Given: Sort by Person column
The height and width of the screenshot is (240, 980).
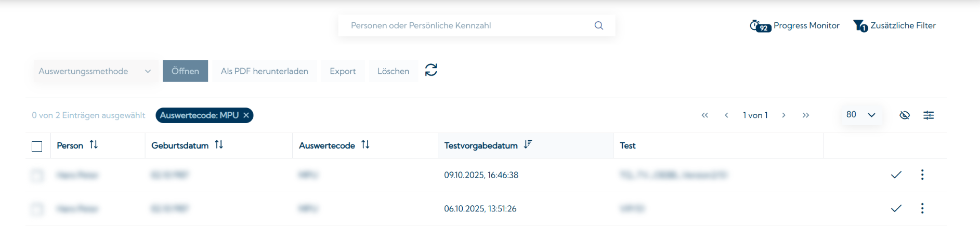Looking at the screenshot, I should (94, 145).
